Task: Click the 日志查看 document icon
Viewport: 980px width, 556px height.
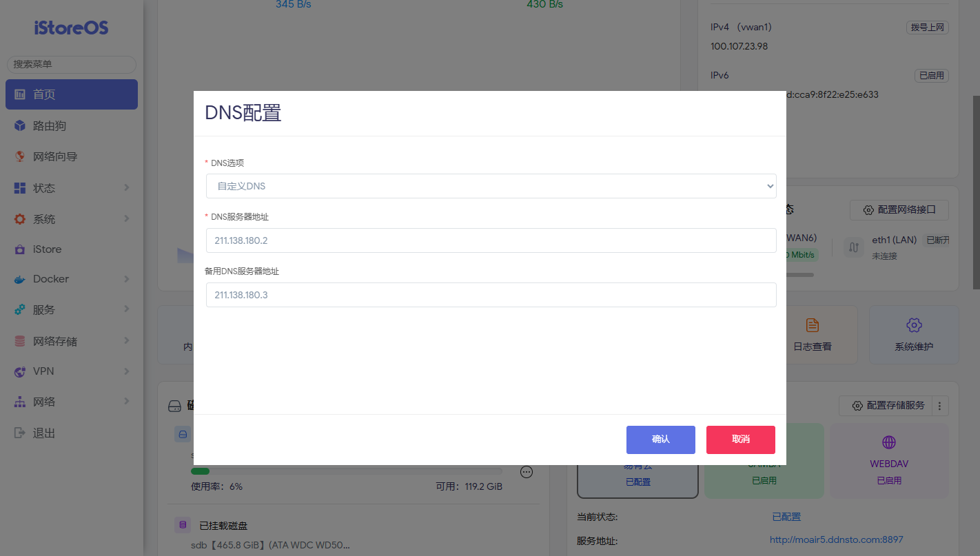Action: pyautogui.click(x=813, y=325)
